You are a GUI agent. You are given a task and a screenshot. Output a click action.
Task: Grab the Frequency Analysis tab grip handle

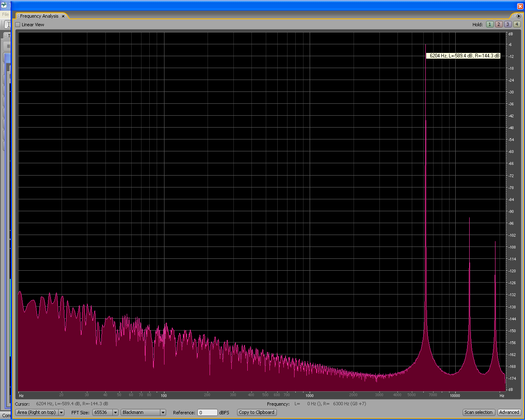tap(18, 16)
